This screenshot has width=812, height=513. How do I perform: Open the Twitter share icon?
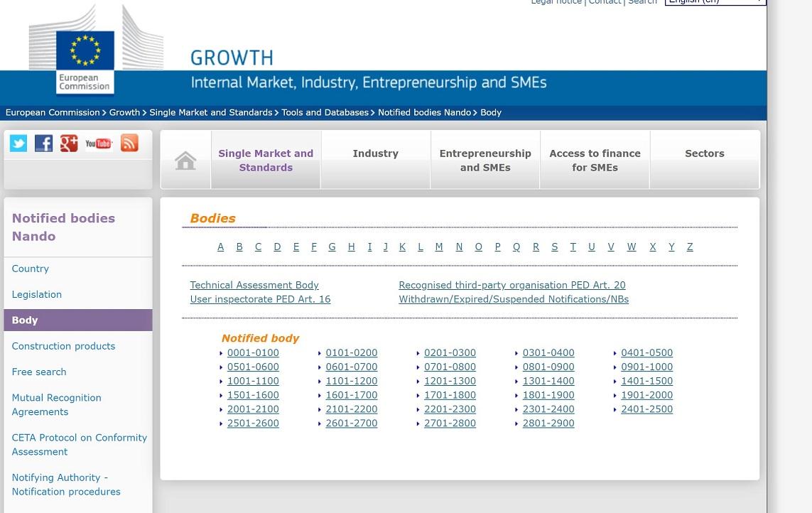[x=18, y=143]
